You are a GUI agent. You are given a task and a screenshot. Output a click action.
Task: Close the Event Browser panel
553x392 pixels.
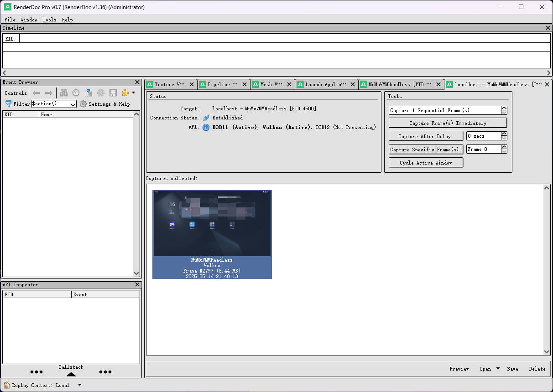137,83
